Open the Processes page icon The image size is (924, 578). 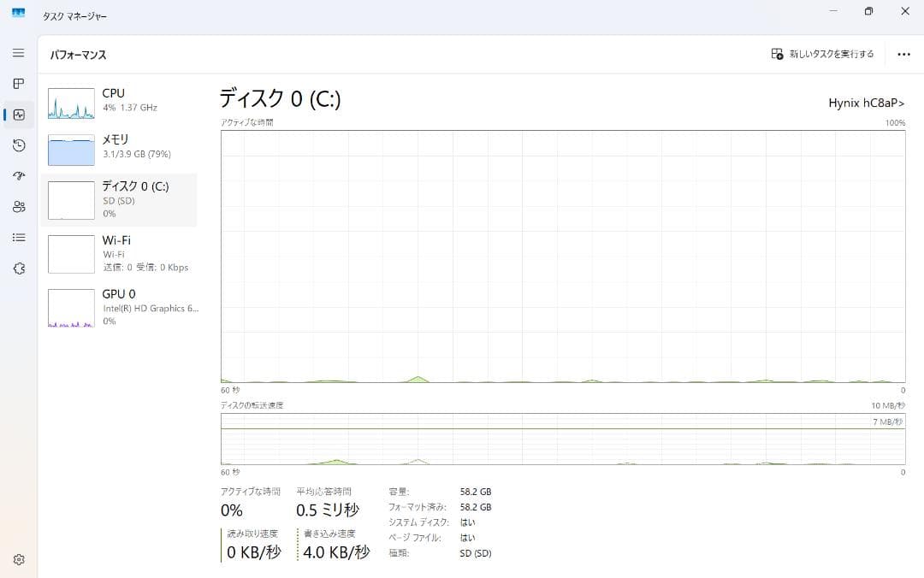[x=18, y=84]
